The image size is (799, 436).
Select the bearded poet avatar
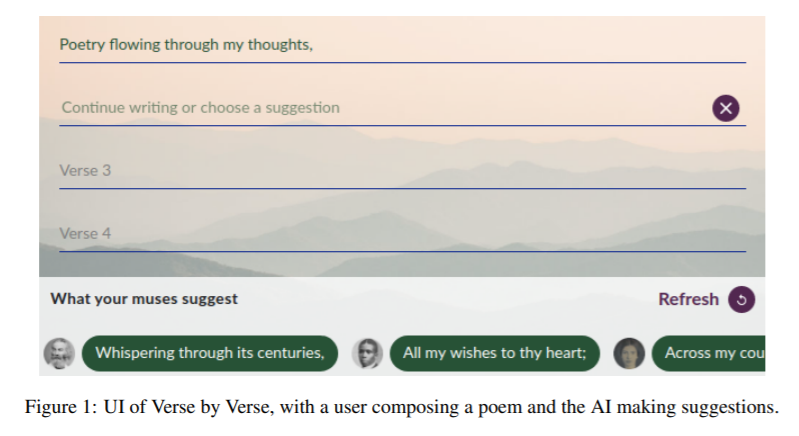tap(59, 353)
